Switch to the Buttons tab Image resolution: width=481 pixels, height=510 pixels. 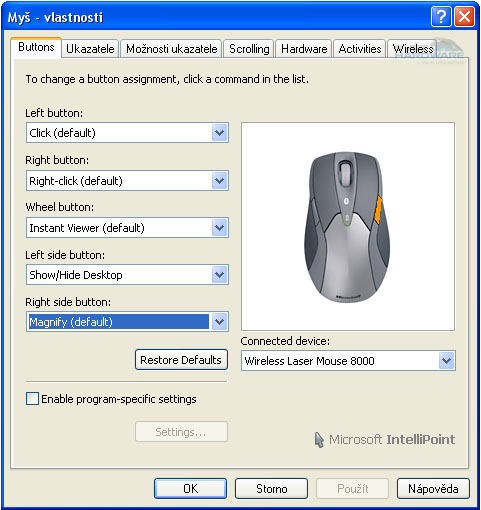[36, 47]
